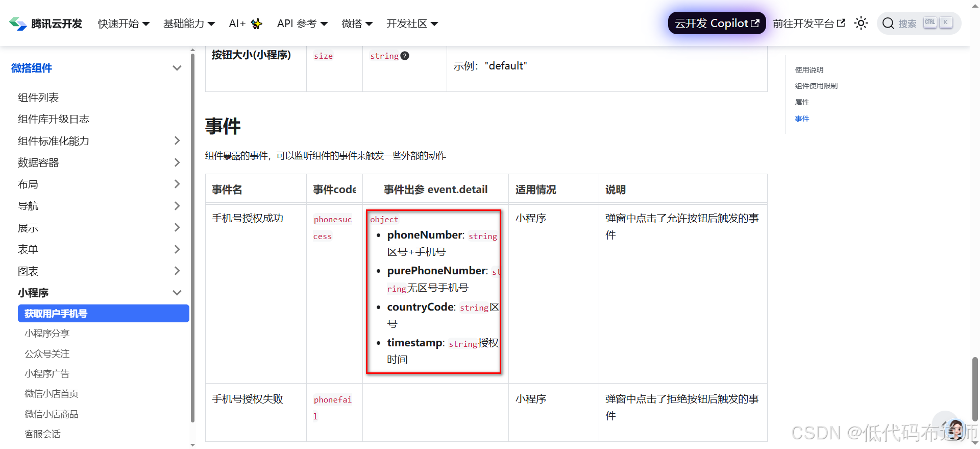Open the 基础能力 dropdown menu
Screen dimensions: 980x449
point(189,23)
